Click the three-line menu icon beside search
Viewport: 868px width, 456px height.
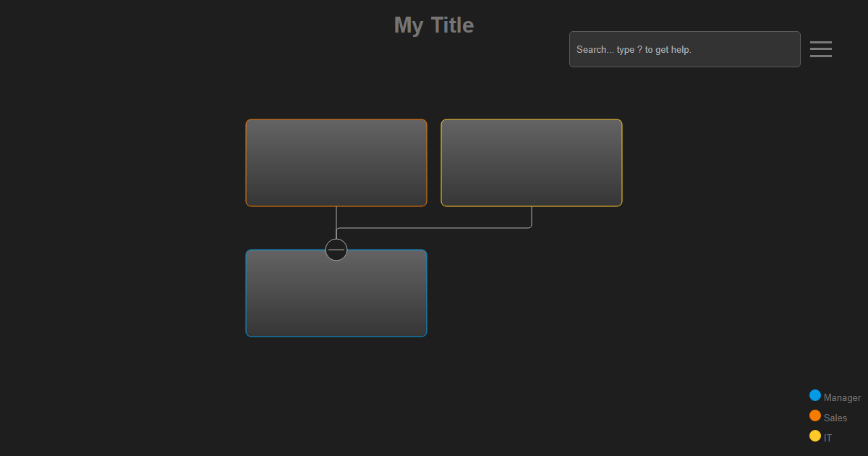(x=820, y=49)
